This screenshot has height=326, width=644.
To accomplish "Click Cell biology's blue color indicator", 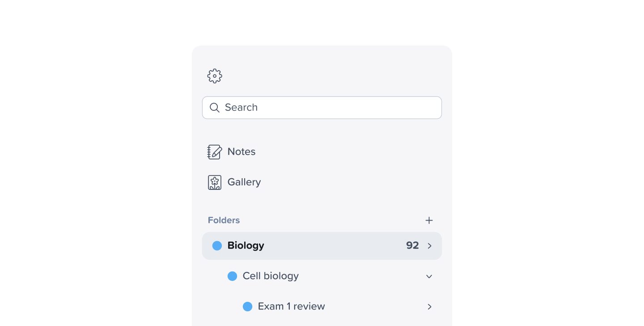I will (232, 276).
